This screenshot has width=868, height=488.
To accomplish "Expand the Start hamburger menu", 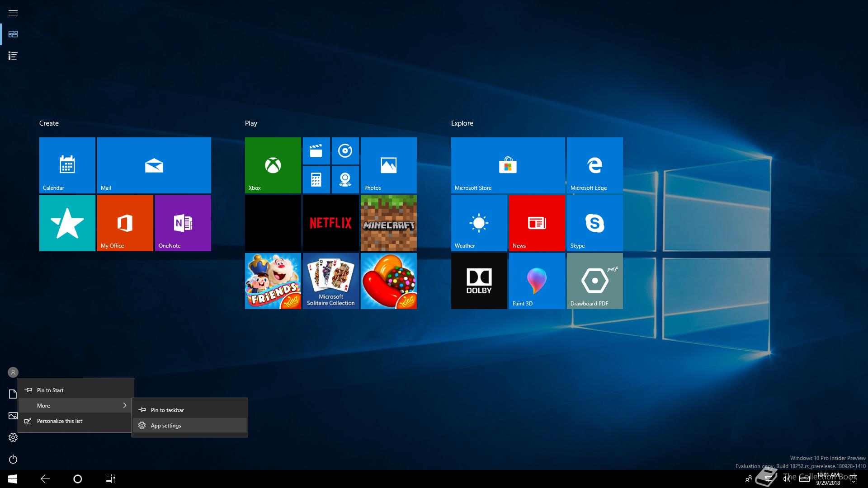I will point(13,13).
